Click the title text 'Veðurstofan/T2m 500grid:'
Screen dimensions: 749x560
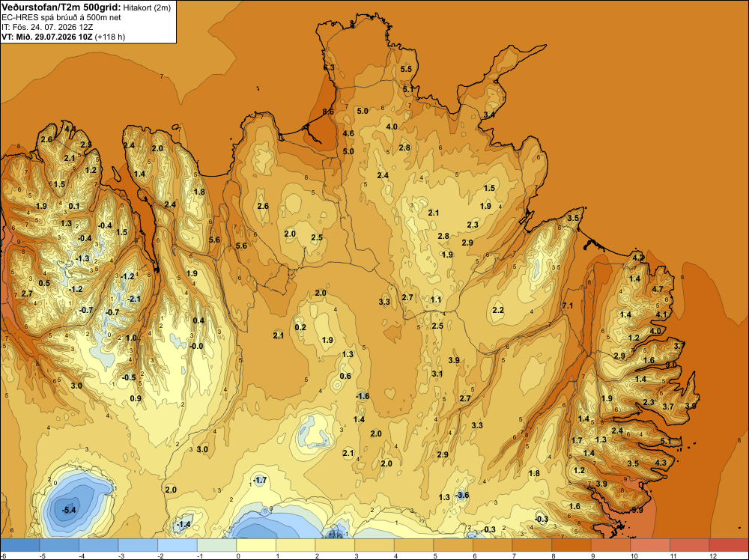click(61, 7)
